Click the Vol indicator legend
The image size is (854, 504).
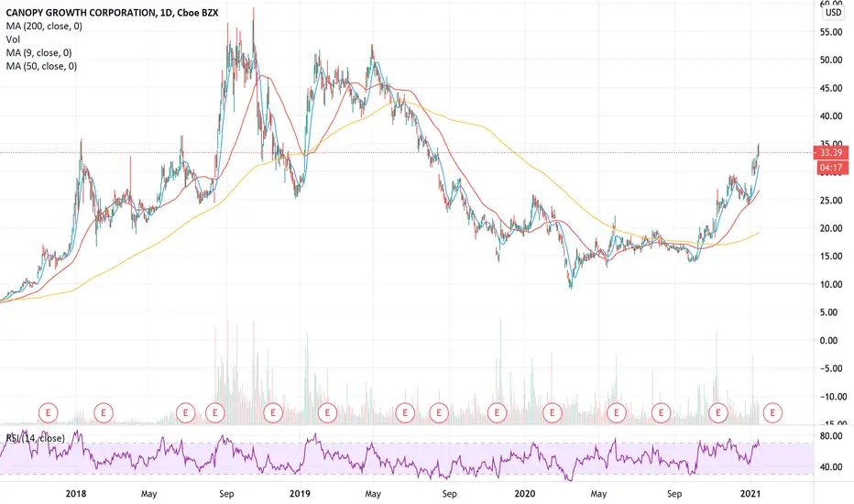pyautogui.click(x=13, y=39)
